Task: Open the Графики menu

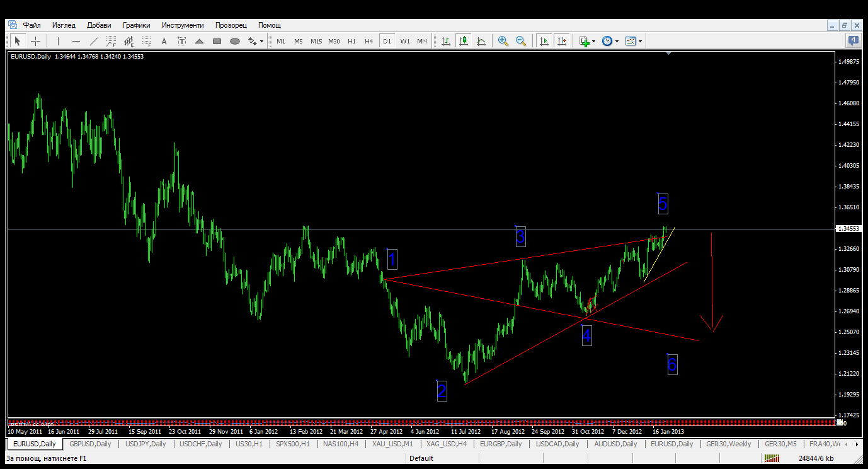Action: (137, 25)
